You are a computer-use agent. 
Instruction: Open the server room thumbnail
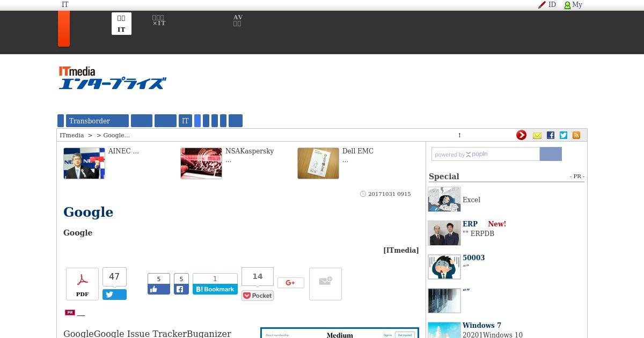click(444, 301)
